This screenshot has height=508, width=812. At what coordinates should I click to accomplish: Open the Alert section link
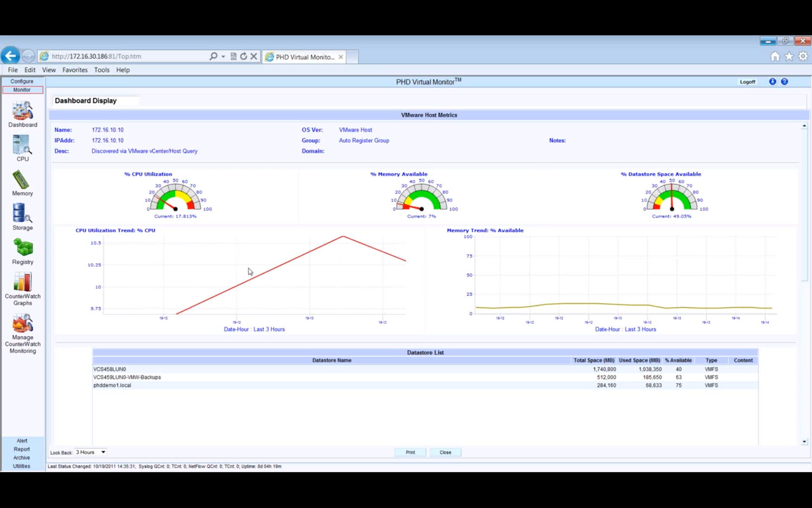[22, 441]
